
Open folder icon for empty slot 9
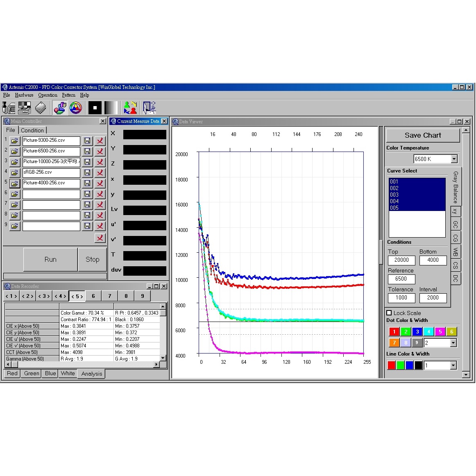[15, 226]
